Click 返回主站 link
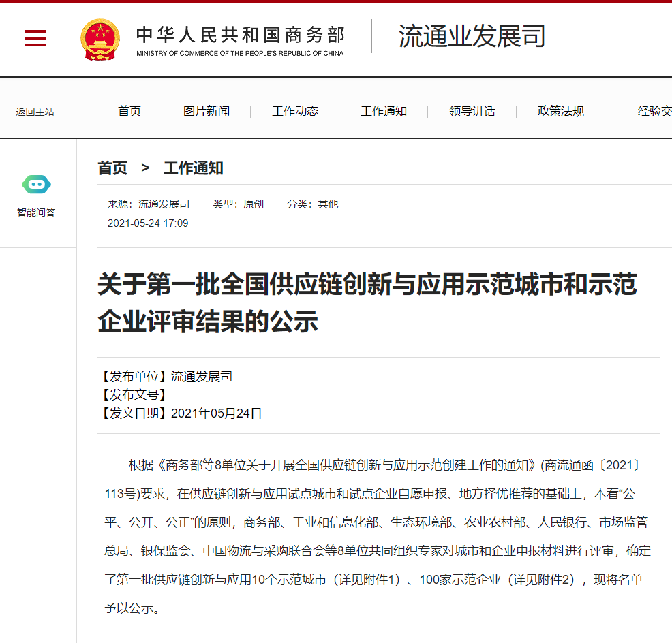 [x=35, y=112]
